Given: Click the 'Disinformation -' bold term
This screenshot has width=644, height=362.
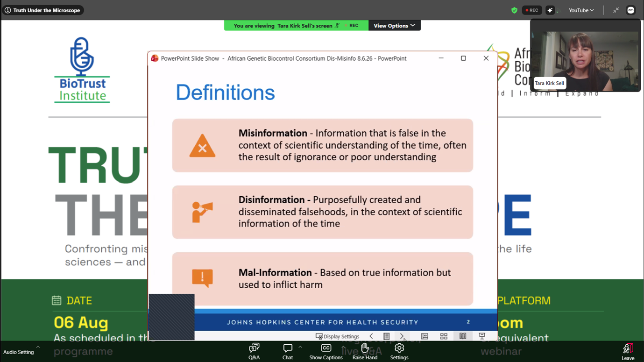Looking at the screenshot, I should point(275,200).
